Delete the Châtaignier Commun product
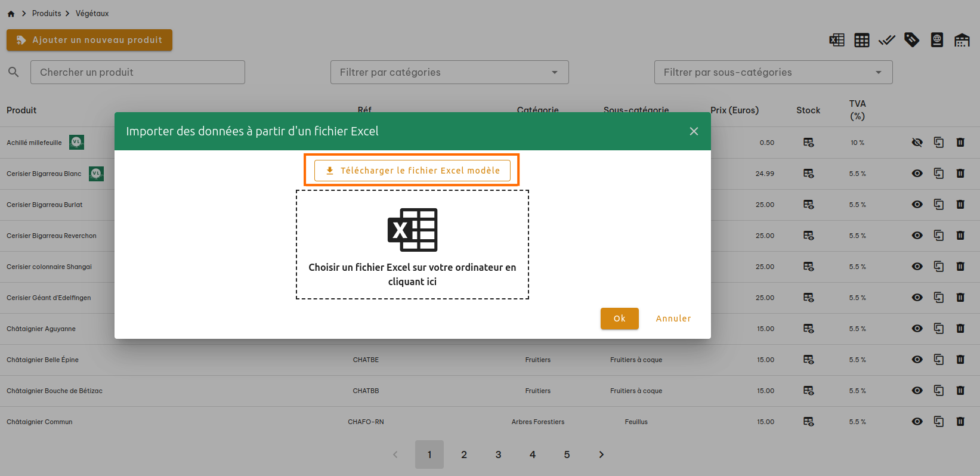This screenshot has width=980, height=476. [960, 422]
